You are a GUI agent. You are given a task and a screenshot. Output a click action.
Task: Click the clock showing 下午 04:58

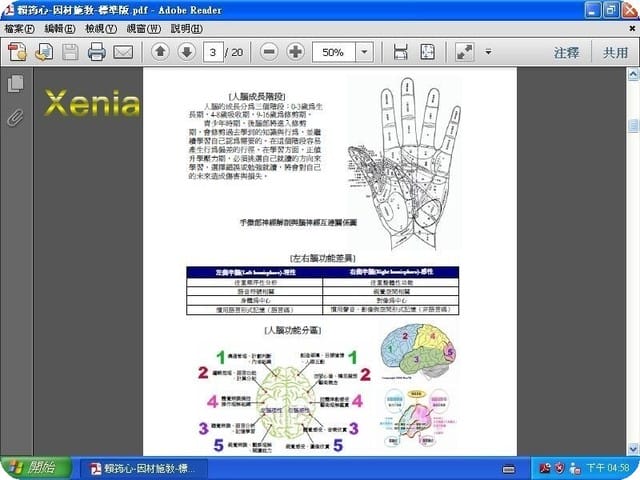click(608, 468)
